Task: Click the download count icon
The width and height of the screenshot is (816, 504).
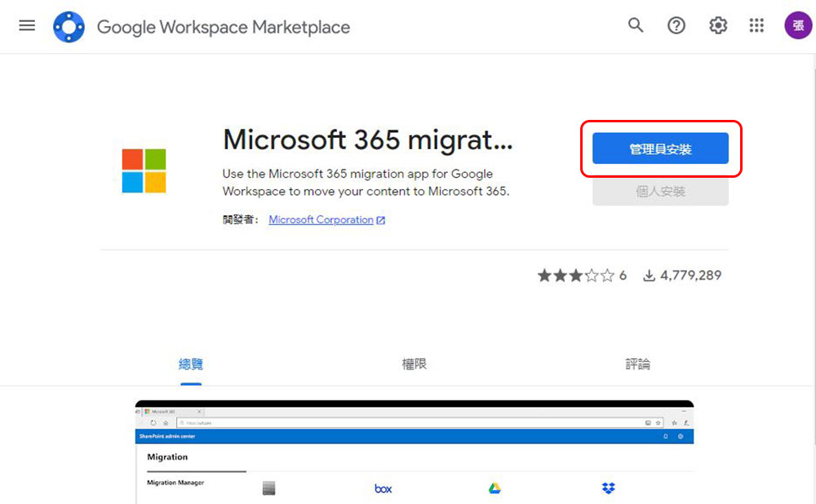Action: [649, 275]
